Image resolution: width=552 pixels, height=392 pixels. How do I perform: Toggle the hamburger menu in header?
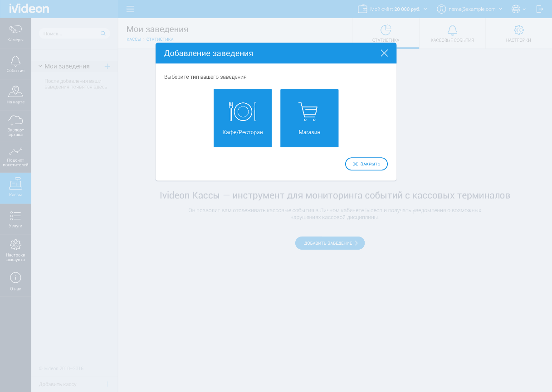pos(131,9)
